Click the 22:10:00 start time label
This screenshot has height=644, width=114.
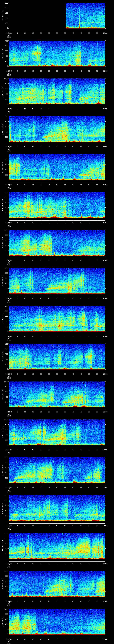tap(9, 71)
